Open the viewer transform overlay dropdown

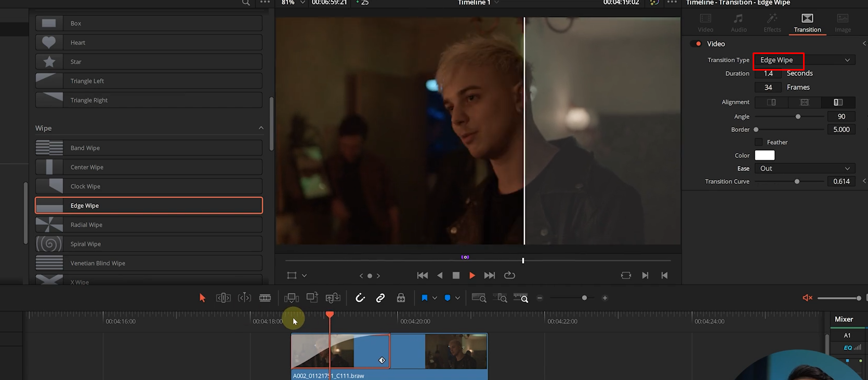305,276
